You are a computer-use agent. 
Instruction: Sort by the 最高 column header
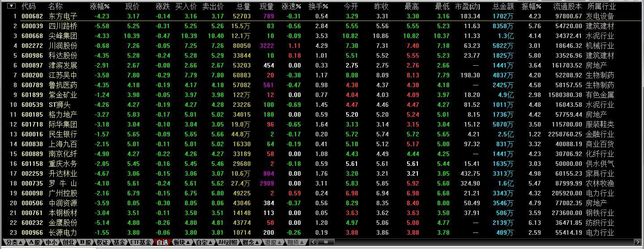(412, 6)
